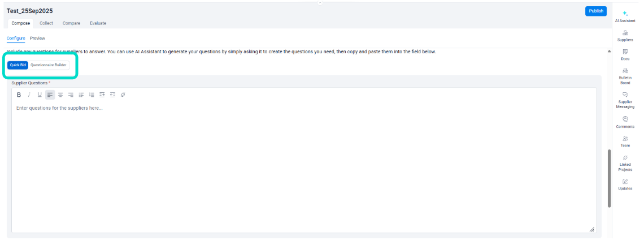Toggle left text alignment

[x=50, y=95]
